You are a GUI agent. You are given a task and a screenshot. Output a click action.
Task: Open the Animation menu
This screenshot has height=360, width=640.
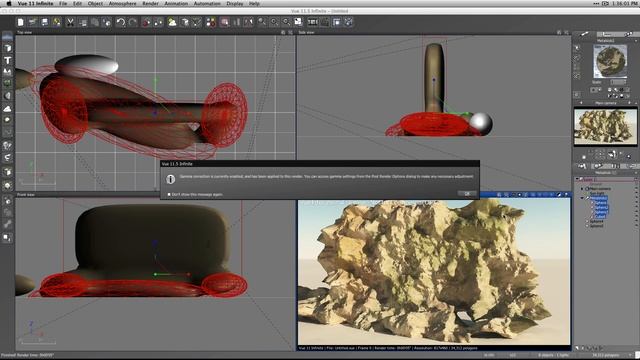[x=176, y=3]
